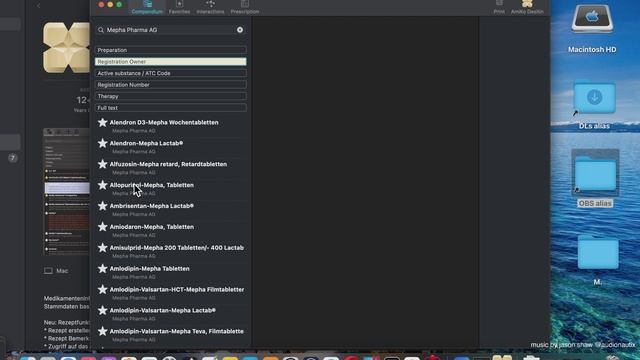Viewport: 640px width, 360px height.
Task: Open Amiodaron-Mepha, Tabletten entry
Action: pyautogui.click(x=151, y=227)
